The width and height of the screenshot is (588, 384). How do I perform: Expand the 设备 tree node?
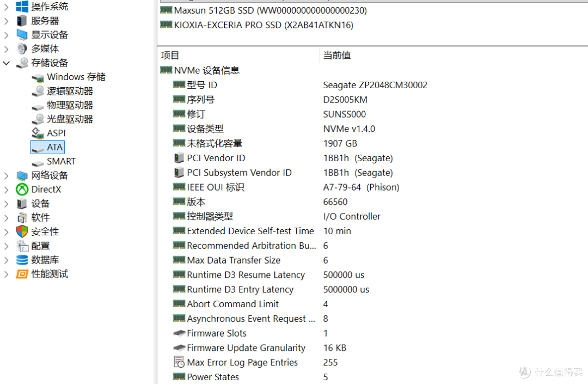pyautogui.click(x=6, y=204)
